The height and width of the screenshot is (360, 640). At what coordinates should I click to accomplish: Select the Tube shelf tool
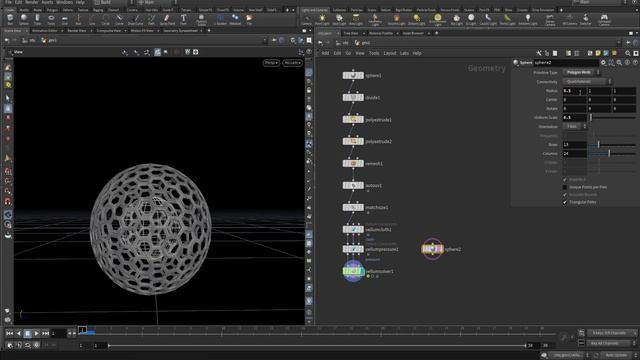click(x=37, y=19)
